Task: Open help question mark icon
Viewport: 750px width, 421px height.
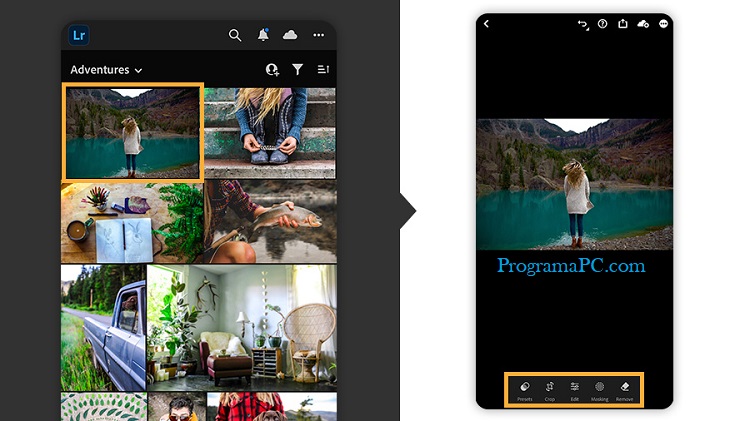Action: (x=603, y=23)
